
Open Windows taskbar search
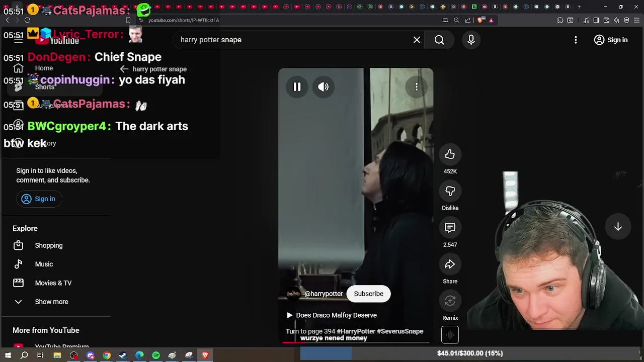(24, 355)
